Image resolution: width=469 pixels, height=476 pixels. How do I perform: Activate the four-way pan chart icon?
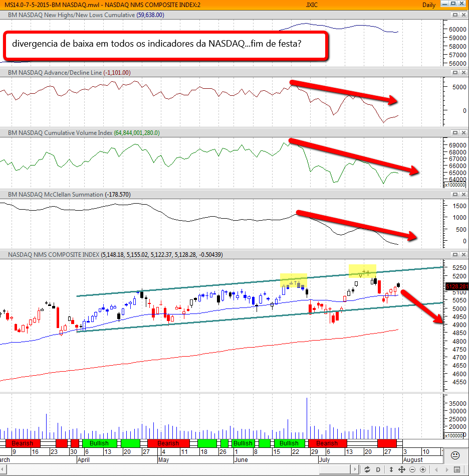(x=402, y=469)
